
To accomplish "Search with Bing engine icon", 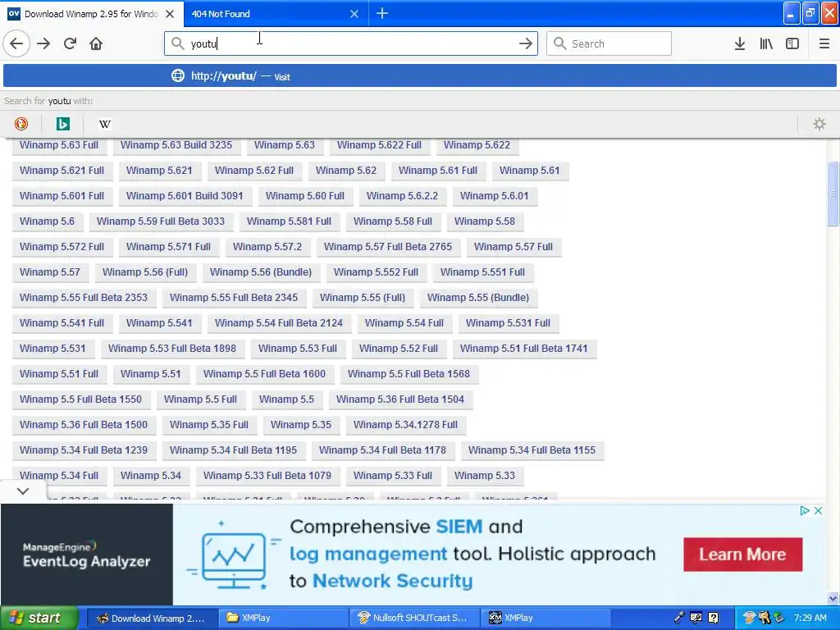I will point(62,125).
